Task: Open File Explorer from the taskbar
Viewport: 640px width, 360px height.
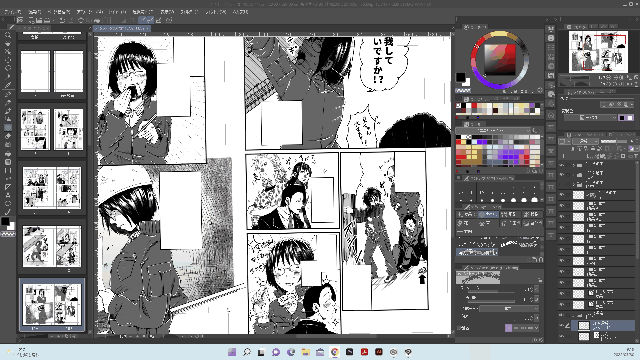Action: [305, 352]
